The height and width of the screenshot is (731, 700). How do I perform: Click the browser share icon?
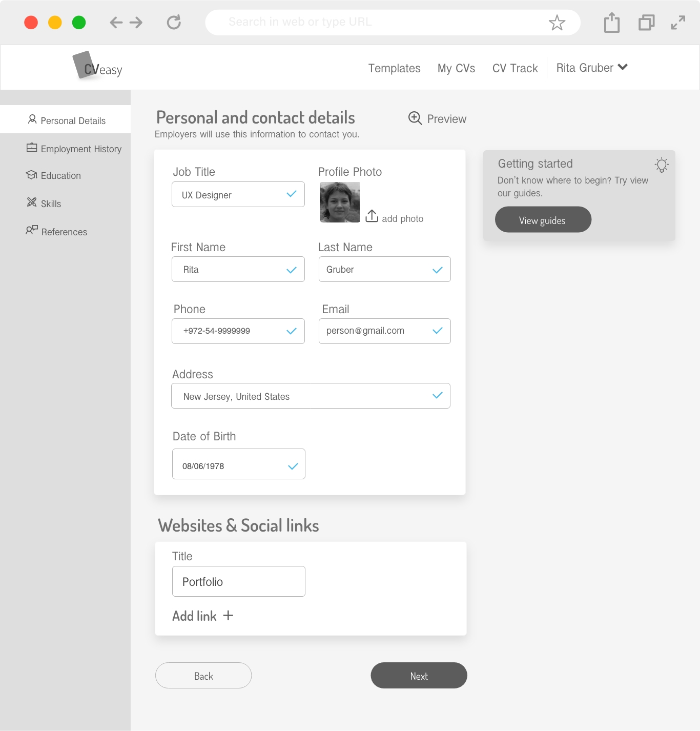[x=611, y=23]
